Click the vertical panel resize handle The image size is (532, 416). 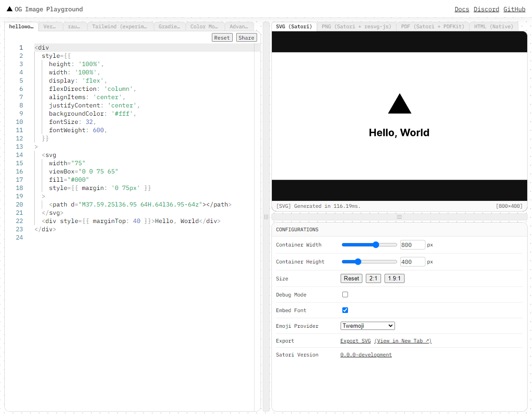266,216
